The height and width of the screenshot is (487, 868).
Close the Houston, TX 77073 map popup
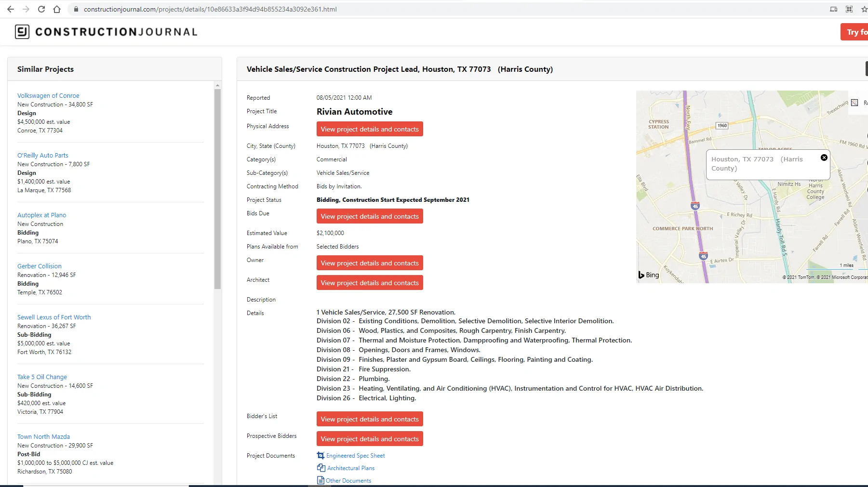(x=824, y=158)
